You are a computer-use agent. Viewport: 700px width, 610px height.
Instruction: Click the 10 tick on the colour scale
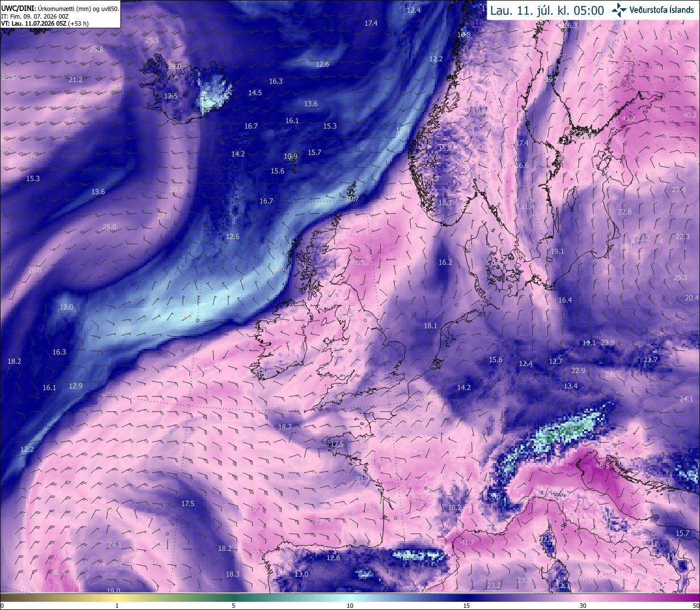click(350, 606)
